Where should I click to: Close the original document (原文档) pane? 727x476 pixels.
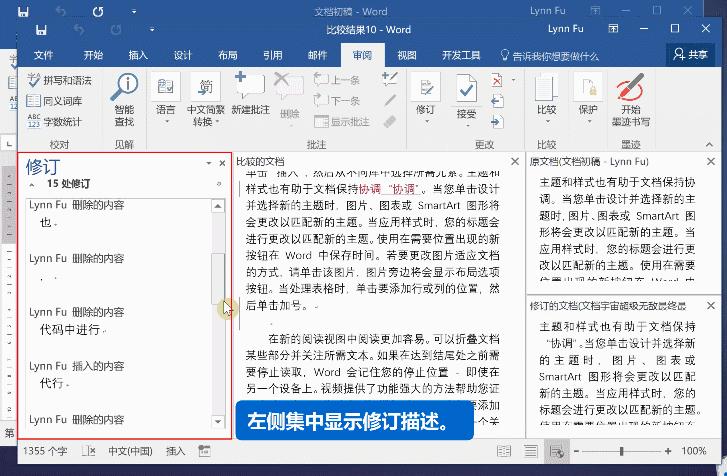click(711, 161)
